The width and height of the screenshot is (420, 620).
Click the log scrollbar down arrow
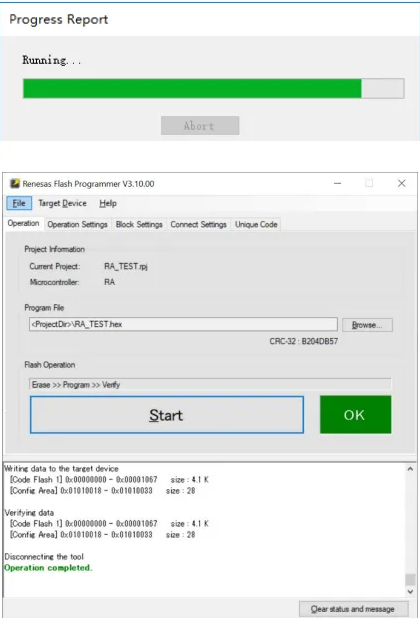(x=410, y=592)
